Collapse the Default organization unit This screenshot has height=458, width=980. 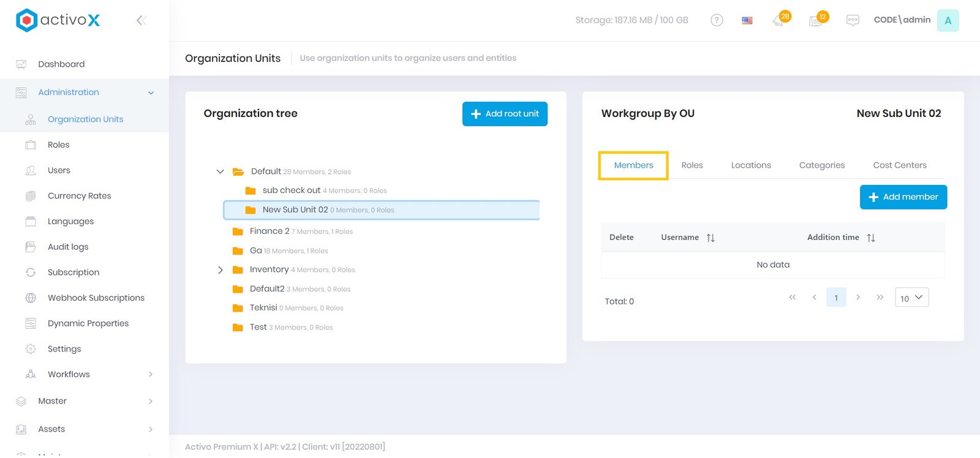pyautogui.click(x=221, y=171)
